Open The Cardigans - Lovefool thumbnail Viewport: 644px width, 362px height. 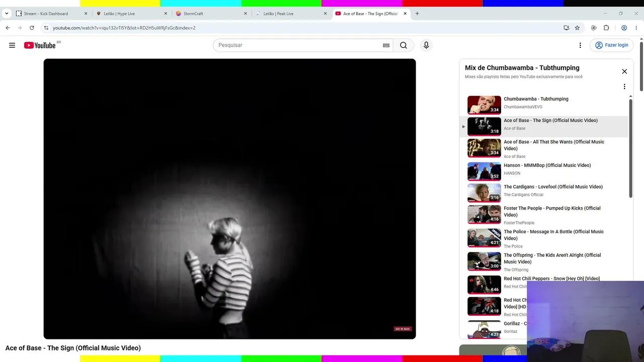[x=484, y=193]
